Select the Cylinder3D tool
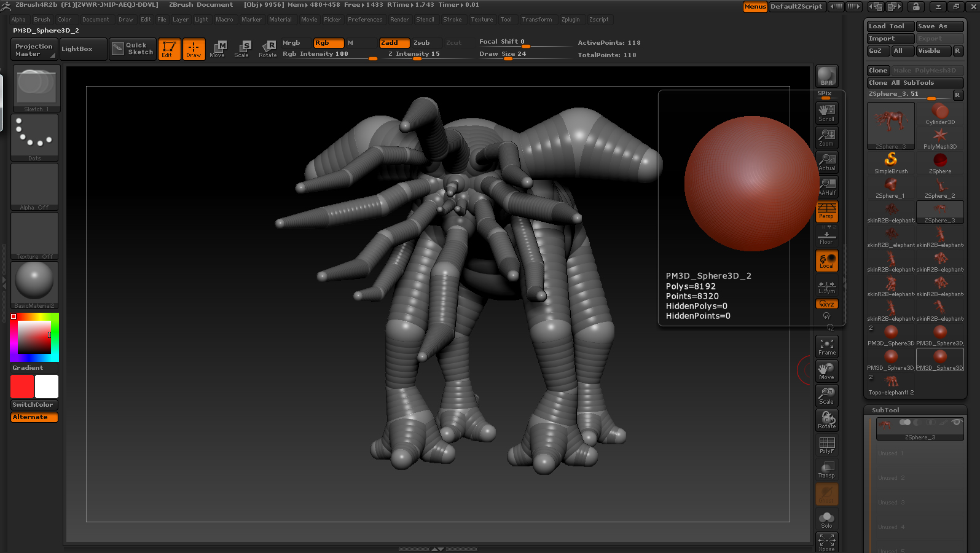 coord(940,114)
